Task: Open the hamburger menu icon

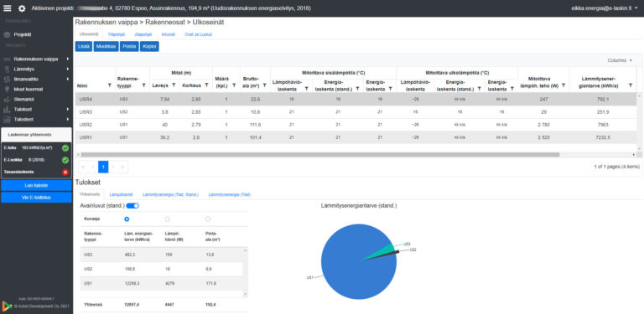Action: 8,8
